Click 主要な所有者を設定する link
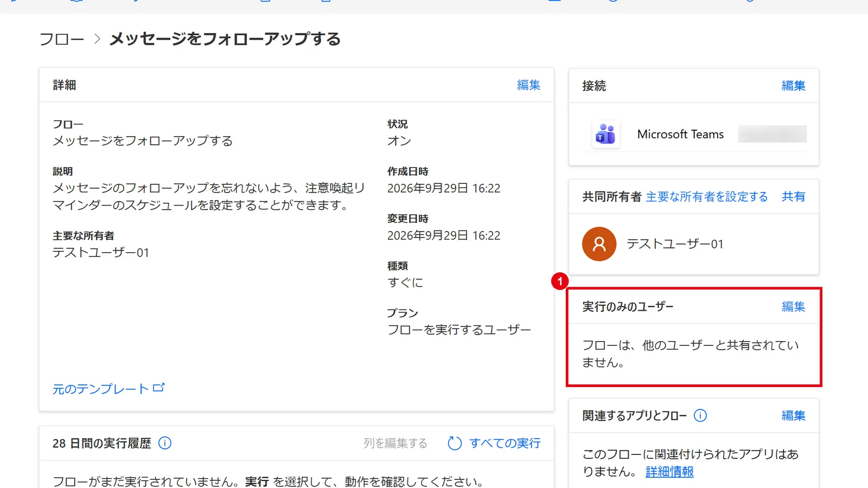Screen dimensions: 868x488 coord(707,197)
